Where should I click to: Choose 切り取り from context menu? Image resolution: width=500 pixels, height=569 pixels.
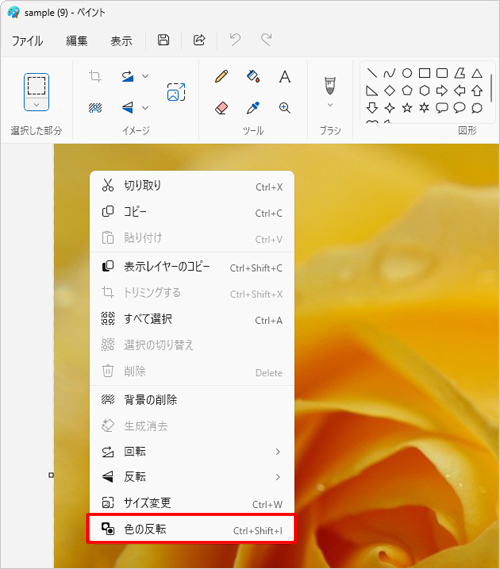[192, 186]
